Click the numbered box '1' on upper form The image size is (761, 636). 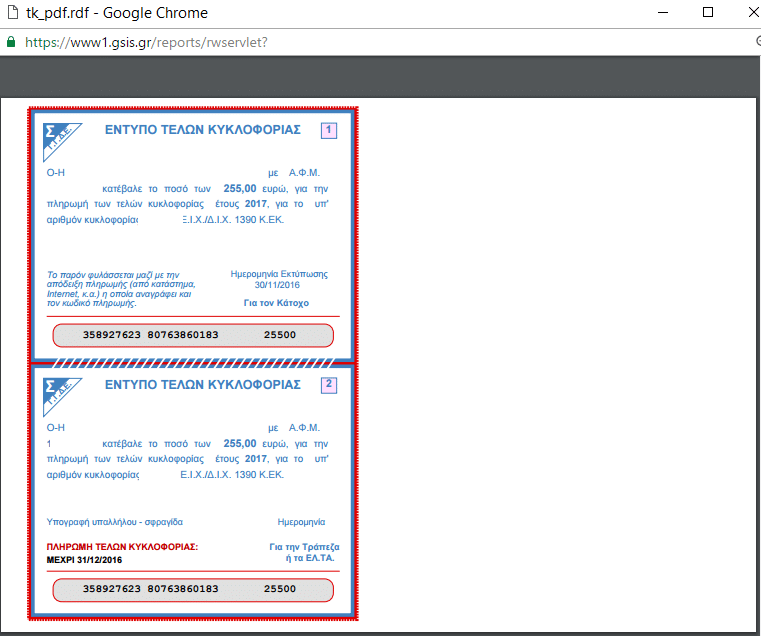[329, 130]
